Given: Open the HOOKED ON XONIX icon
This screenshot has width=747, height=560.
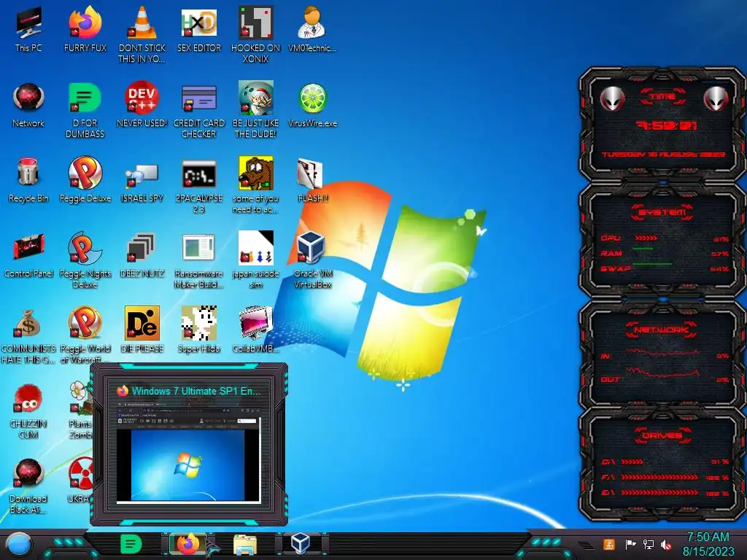Looking at the screenshot, I should [256, 23].
